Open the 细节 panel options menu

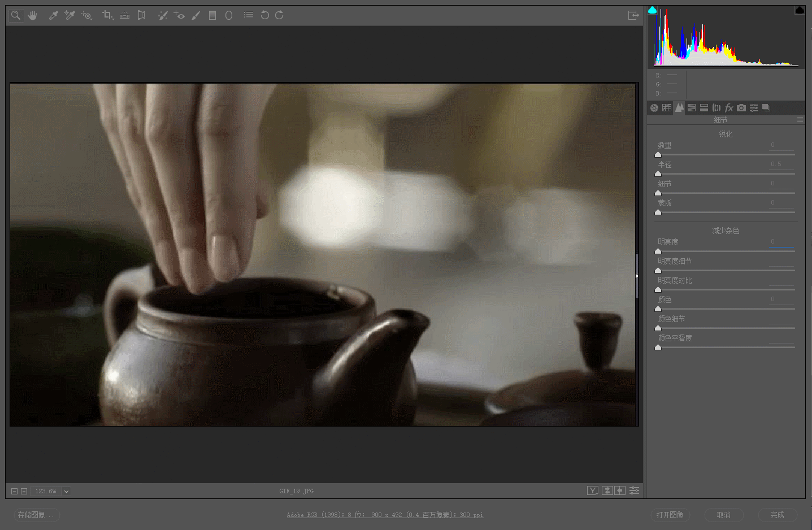click(800, 120)
